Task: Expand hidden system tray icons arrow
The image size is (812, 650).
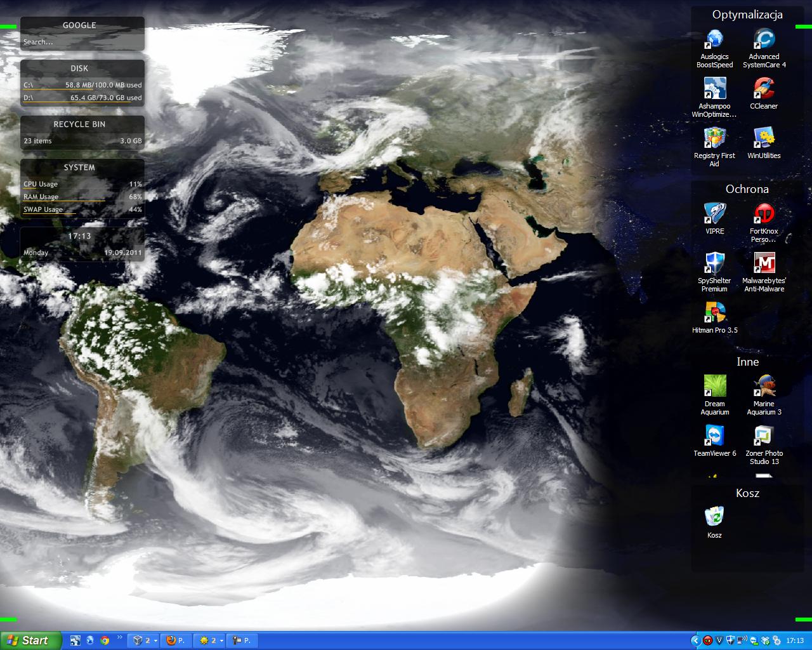Action: 695,640
